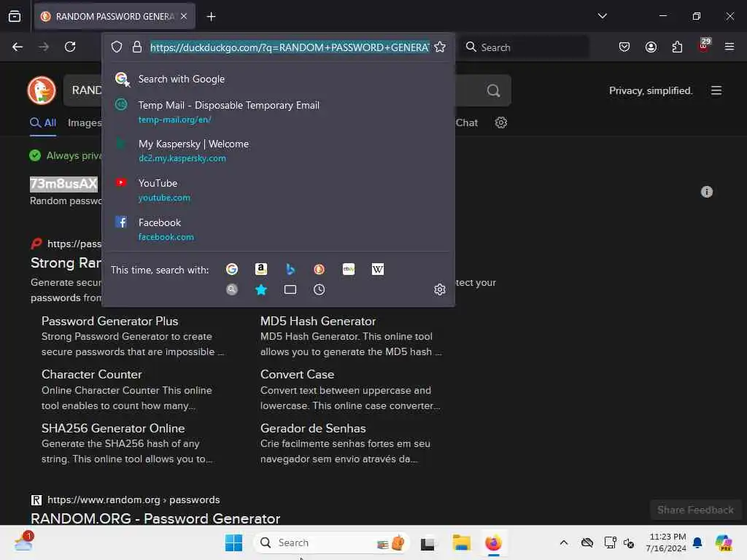The image size is (747, 560).
Task: Reload the current page
Action: tap(70, 47)
